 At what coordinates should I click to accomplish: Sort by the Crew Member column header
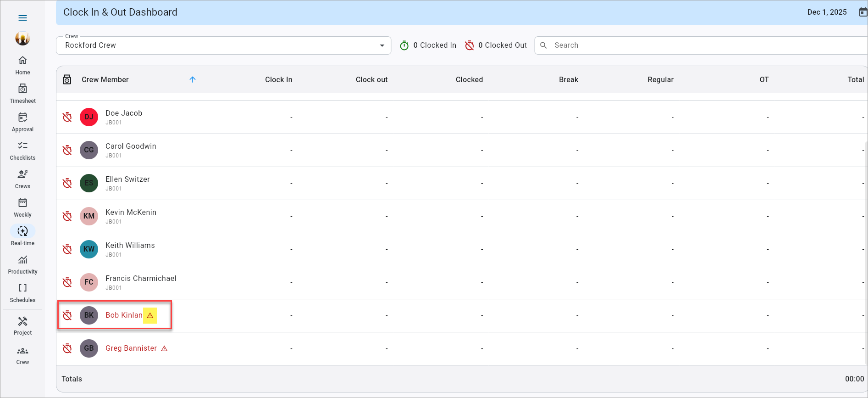click(105, 79)
